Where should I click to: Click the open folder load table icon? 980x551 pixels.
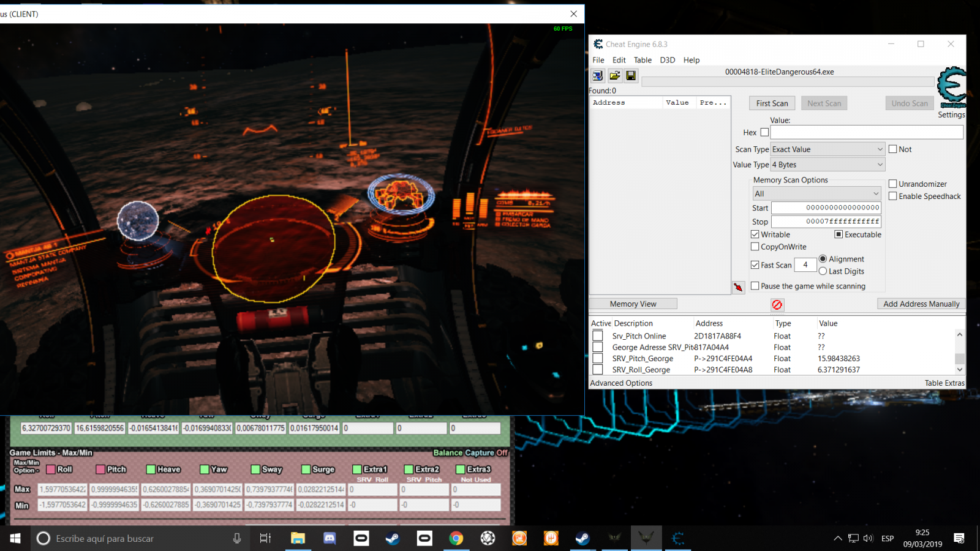[x=614, y=75]
